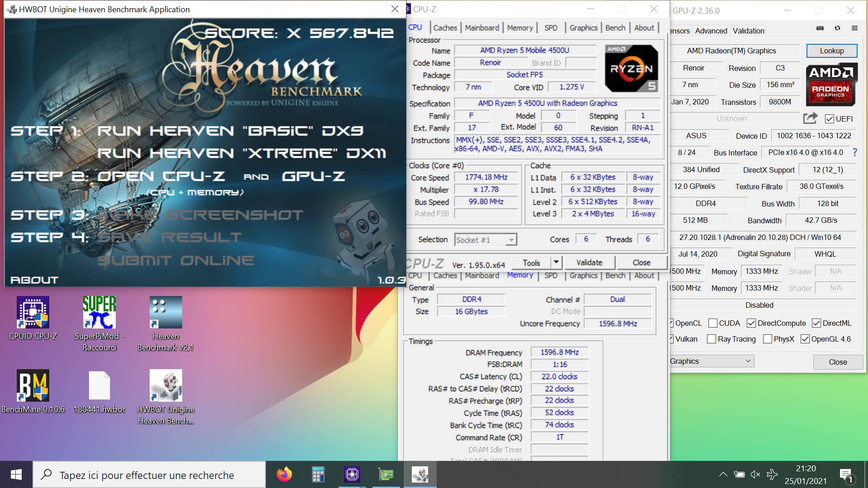868x488 pixels.
Task: Open the Calculator taskbar icon
Action: (x=318, y=474)
